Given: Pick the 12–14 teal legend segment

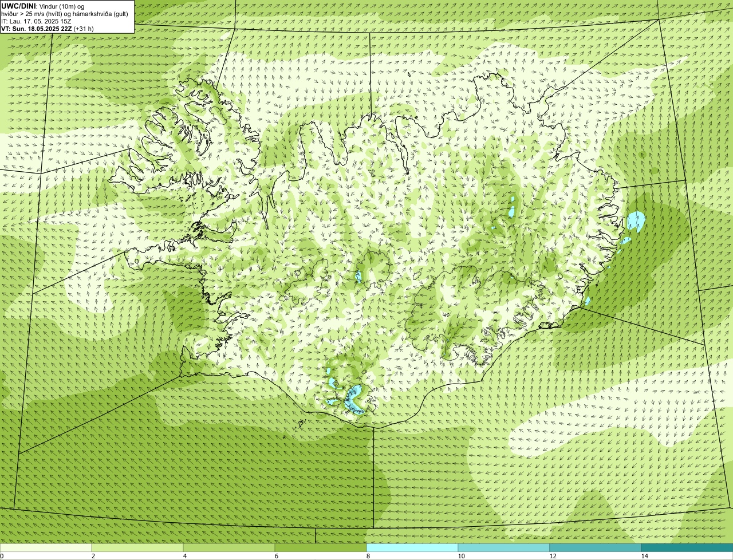Looking at the screenshot, I should tap(596, 547).
